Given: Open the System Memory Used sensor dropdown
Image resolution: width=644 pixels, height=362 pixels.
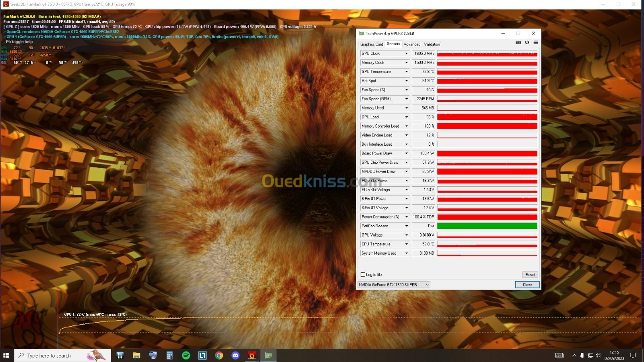Looking at the screenshot, I should 407,253.
